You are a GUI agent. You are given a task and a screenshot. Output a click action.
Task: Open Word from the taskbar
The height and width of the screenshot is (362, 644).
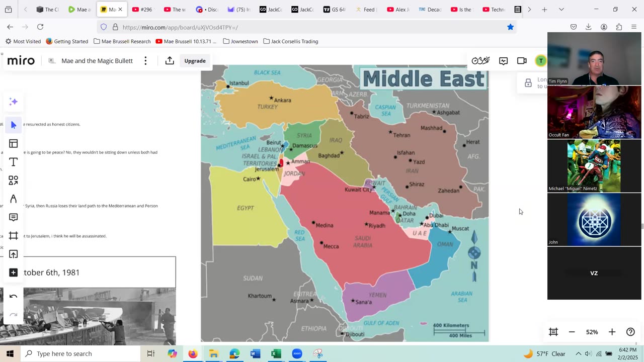255,353
